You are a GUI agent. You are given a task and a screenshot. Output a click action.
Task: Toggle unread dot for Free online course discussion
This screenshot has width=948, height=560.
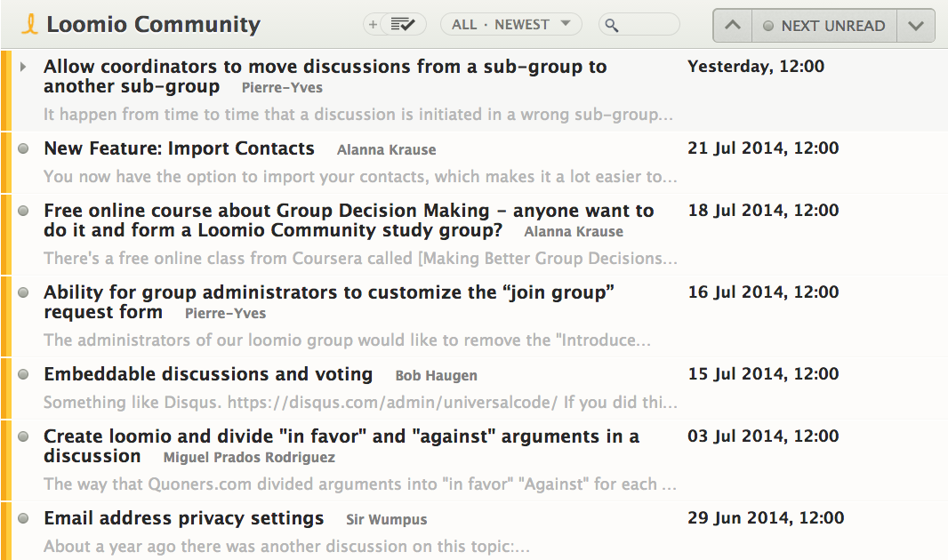pyautogui.click(x=24, y=211)
